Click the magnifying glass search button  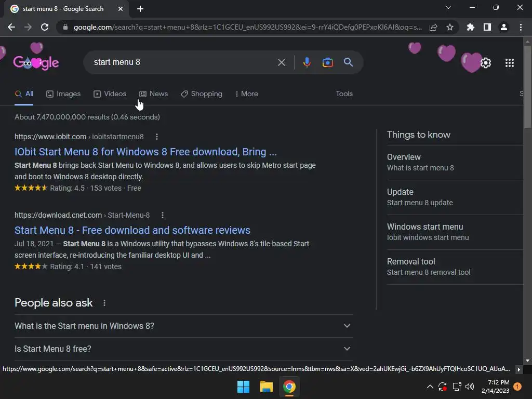(x=349, y=62)
